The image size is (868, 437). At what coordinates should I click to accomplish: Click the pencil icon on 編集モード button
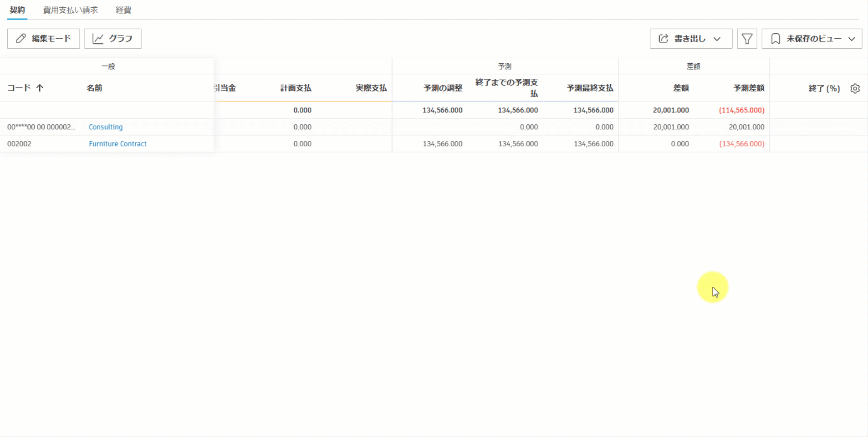click(x=20, y=39)
